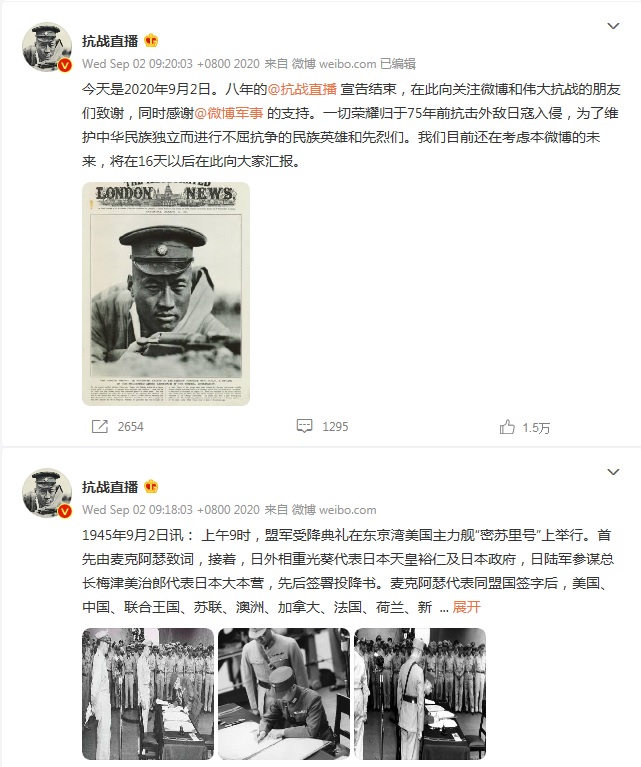Image resolution: width=641 pixels, height=767 pixels.
Task: Like the first post with thumbs-up icon
Action: pos(507,427)
